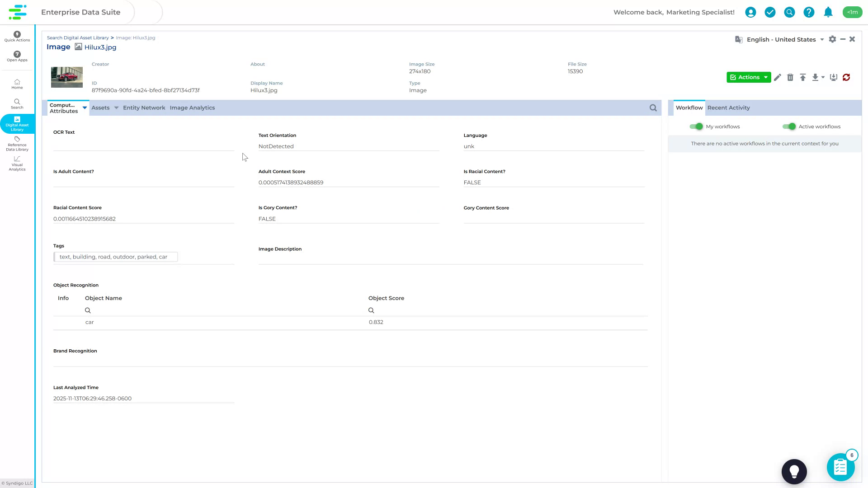Open the download options dropdown arrow
The image size is (868, 488).
[x=822, y=77]
